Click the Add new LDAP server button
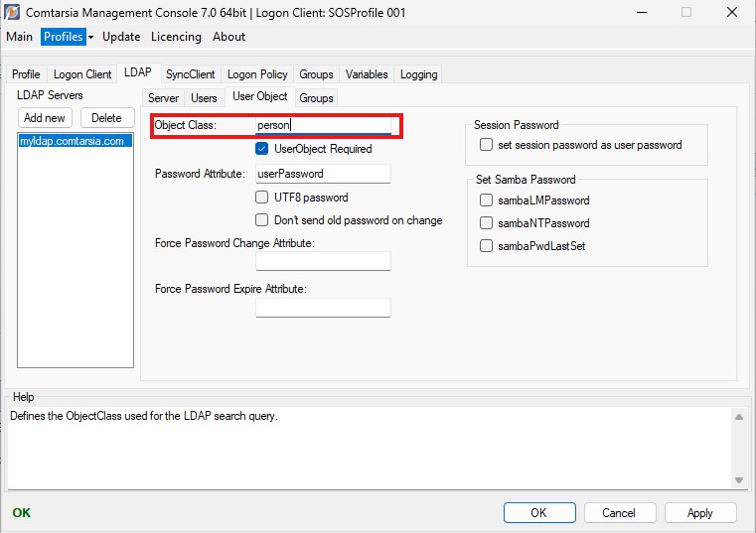Image resolution: width=756 pixels, height=533 pixels. (x=45, y=118)
